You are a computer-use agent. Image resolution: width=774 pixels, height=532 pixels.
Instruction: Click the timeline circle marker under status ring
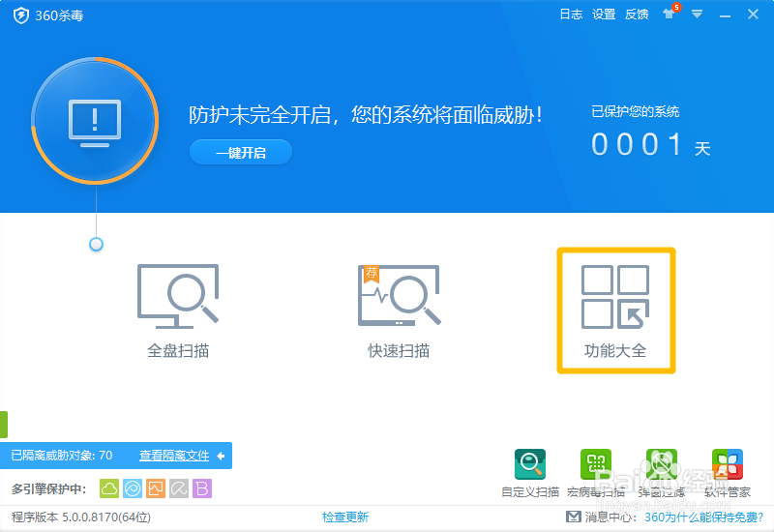pos(96,245)
